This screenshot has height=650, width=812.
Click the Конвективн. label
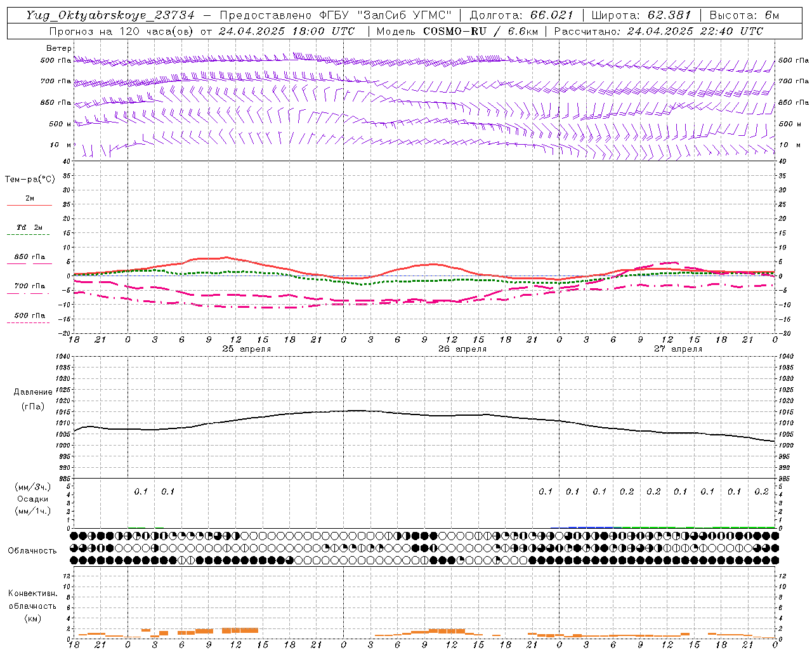pyautogui.click(x=33, y=594)
